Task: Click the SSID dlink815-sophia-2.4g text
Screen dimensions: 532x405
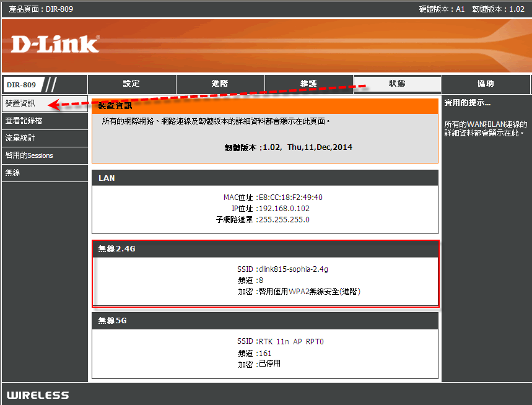Action: click(293, 269)
